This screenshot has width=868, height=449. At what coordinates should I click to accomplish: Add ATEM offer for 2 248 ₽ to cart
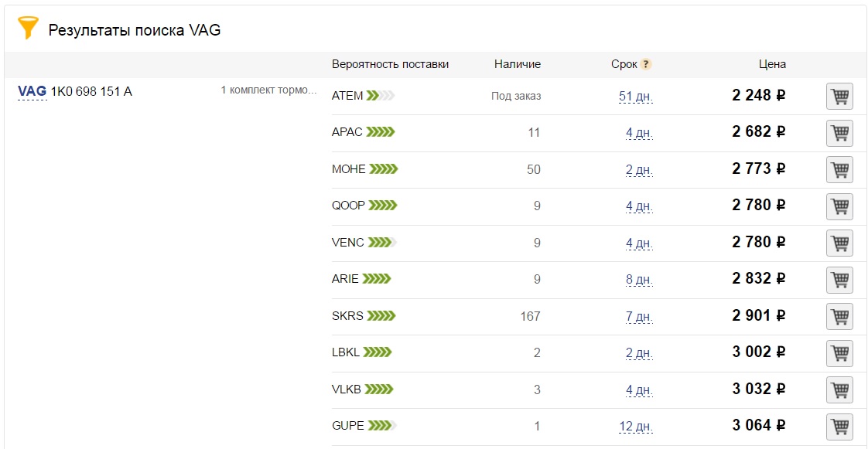(x=839, y=97)
